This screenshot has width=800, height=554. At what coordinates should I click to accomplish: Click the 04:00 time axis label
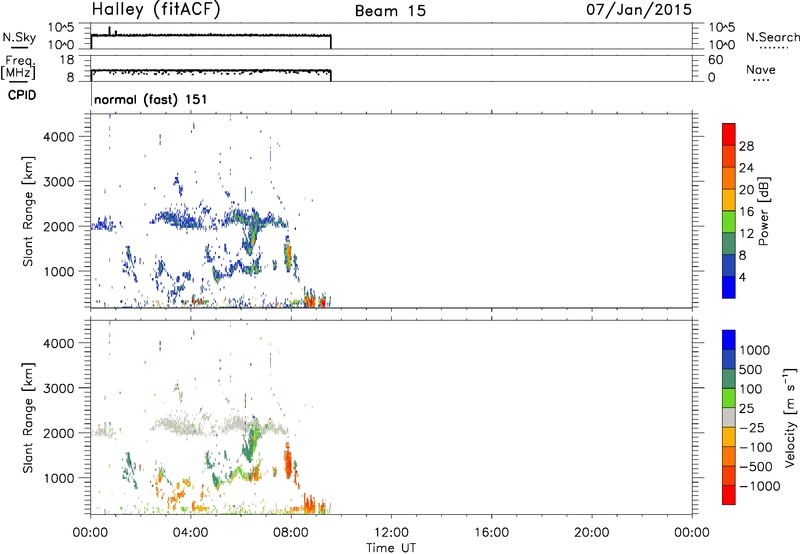click(190, 533)
